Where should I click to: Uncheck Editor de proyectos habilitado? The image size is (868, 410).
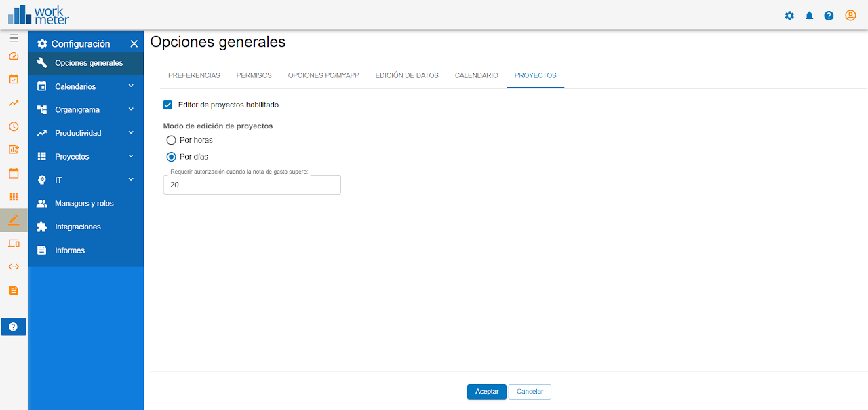168,105
